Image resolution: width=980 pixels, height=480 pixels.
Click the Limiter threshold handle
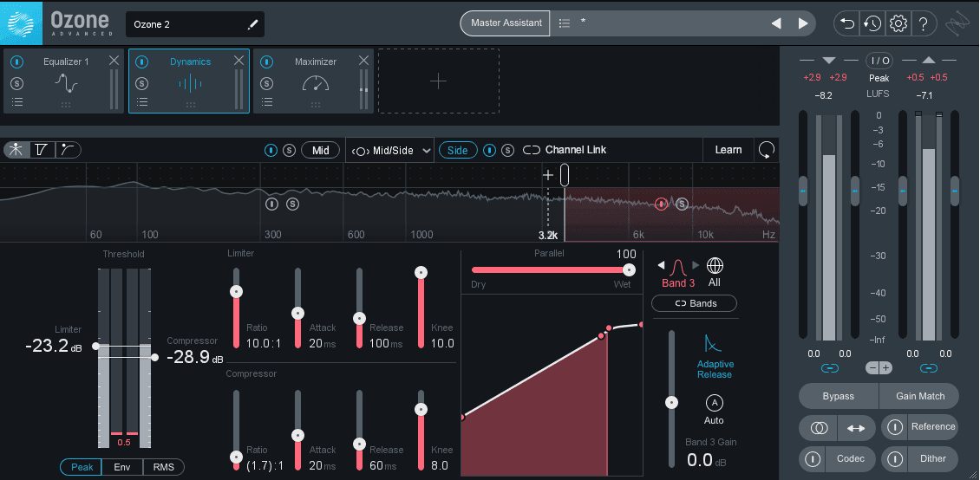95,346
